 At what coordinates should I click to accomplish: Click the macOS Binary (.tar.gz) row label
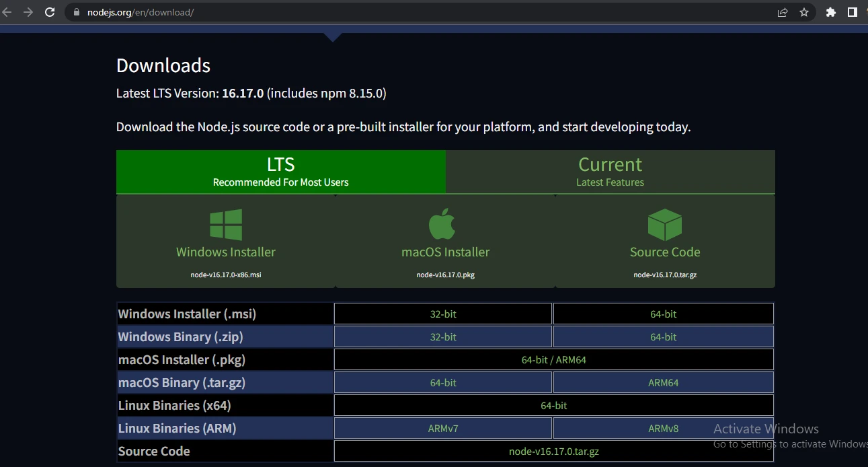click(x=182, y=383)
